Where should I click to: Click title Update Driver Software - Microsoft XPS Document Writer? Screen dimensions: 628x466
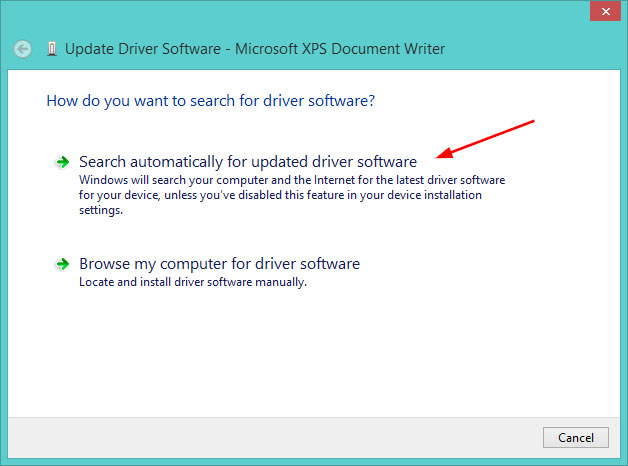coord(255,49)
